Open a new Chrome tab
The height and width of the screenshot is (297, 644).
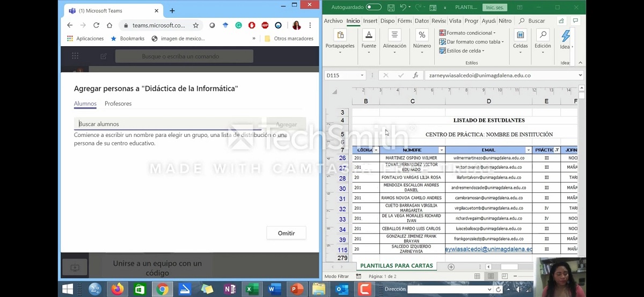pos(172,11)
